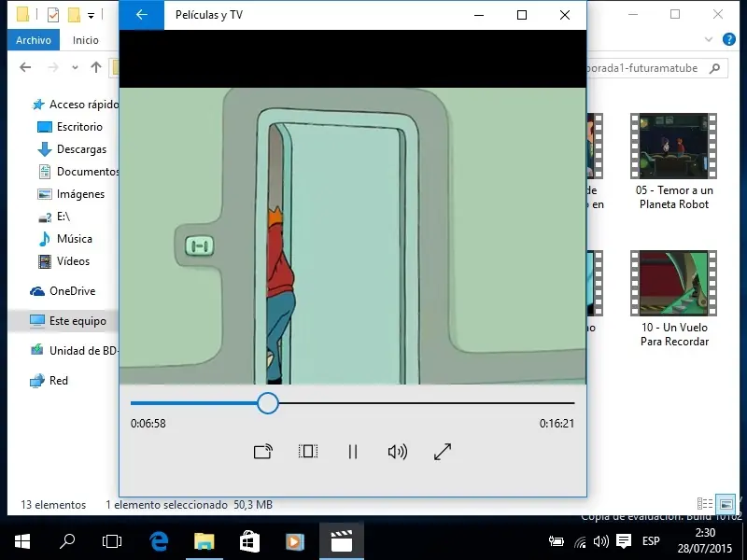
Task: Open the Inicio ribbon tab
Action: coord(86,40)
